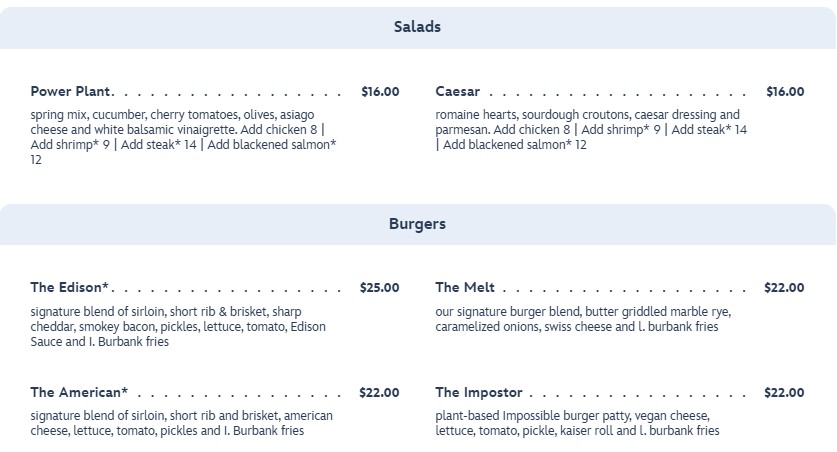
Task: Click the Caesar salad ingredients description
Action: point(590,130)
